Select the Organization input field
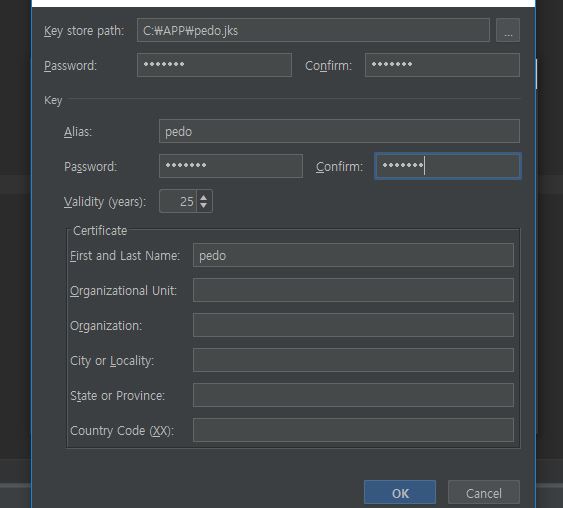563x508 pixels. point(353,325)
